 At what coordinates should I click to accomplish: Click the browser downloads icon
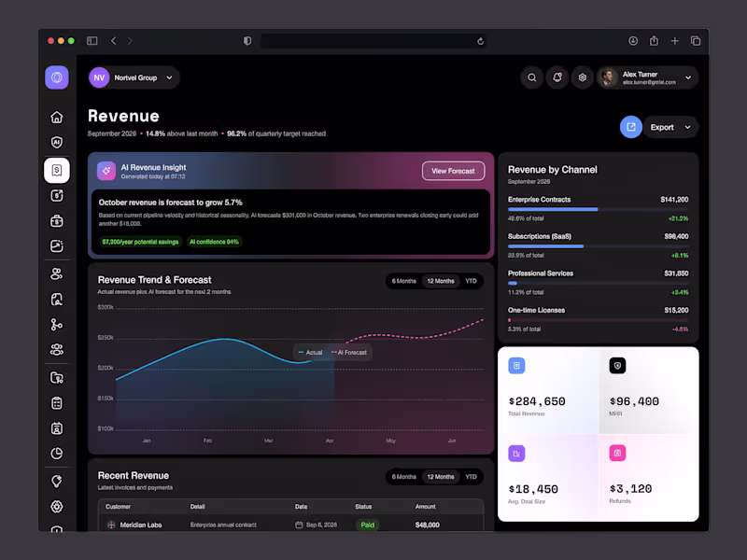pyautogui.click(x=633, y=41)
